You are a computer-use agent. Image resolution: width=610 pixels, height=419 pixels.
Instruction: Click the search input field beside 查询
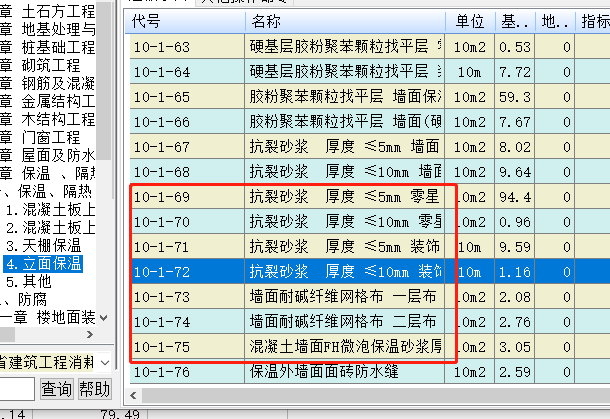(x=17, y=389)
